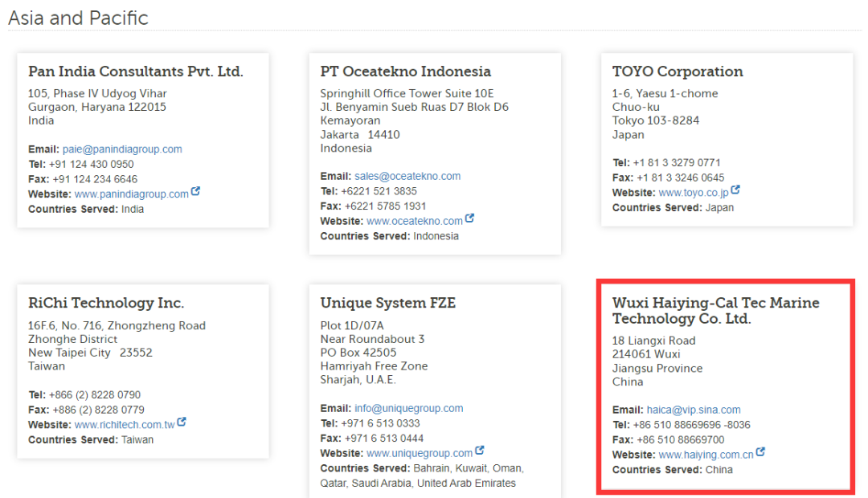The width and height of the screenshot is (868, 498).
Task: Click external link icon beside www.oceatekno.com
Action: point(470,218)
